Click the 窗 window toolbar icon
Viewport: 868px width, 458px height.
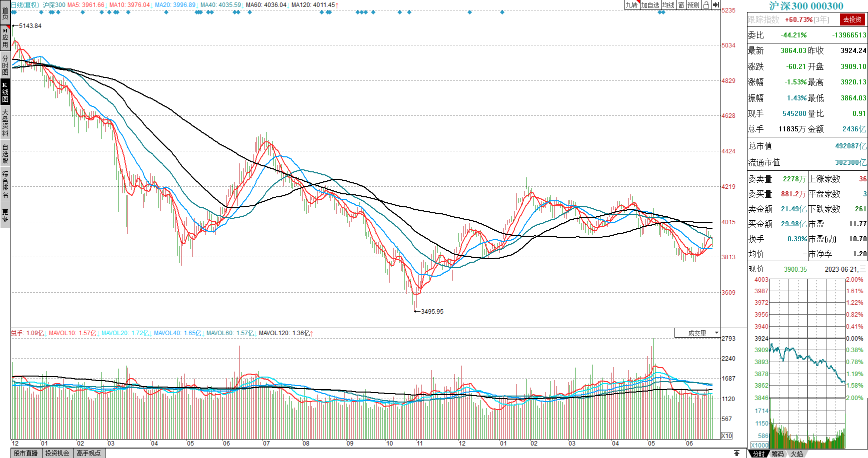click(681, 5)
